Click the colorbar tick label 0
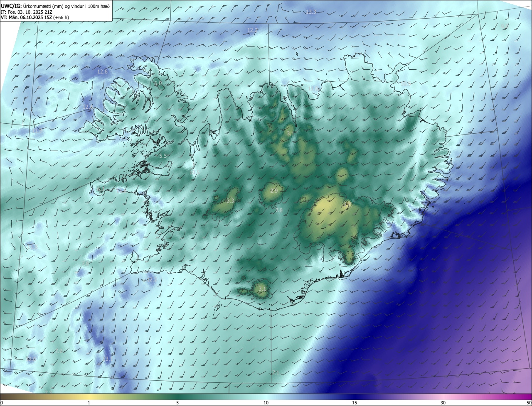 coord(2,403)
